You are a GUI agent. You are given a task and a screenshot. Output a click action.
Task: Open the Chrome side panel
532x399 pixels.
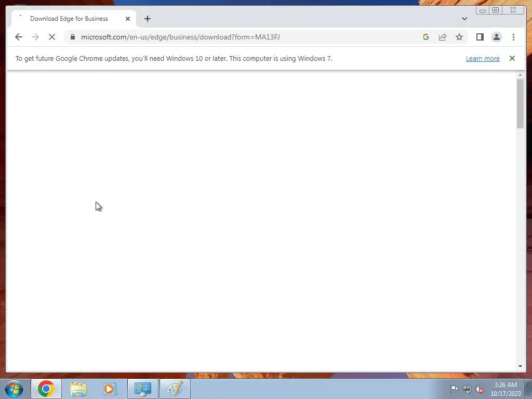click(480, 37)
